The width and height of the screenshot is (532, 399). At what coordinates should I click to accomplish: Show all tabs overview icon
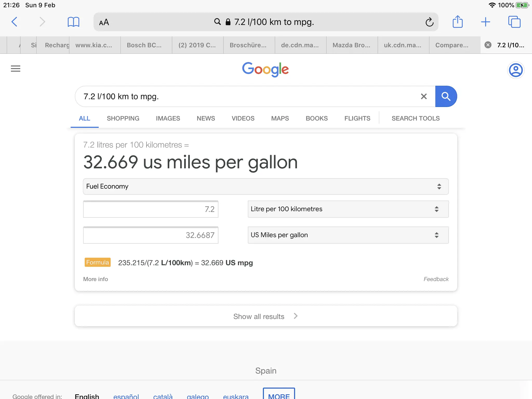pyautogui.click(x=514, y=22)
